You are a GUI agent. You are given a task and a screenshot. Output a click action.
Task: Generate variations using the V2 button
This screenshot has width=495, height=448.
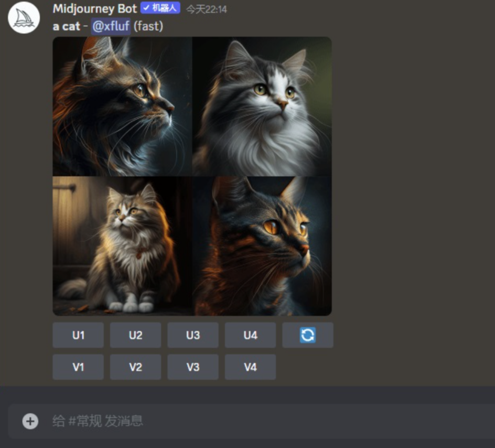pyautogui.click(x=135, y=367)
